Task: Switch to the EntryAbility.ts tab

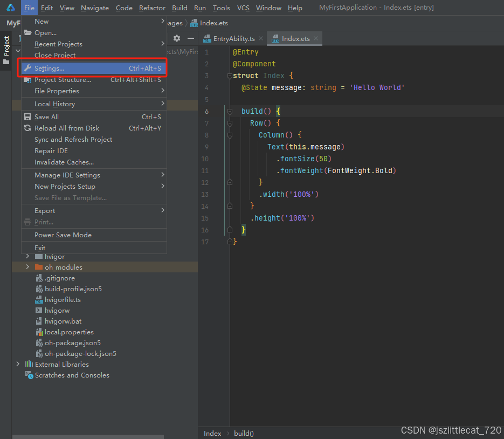Action: [233, 39]
